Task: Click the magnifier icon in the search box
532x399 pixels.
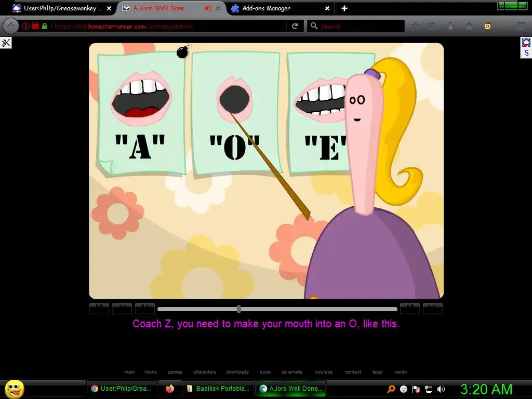Action: tap(314, 26)
